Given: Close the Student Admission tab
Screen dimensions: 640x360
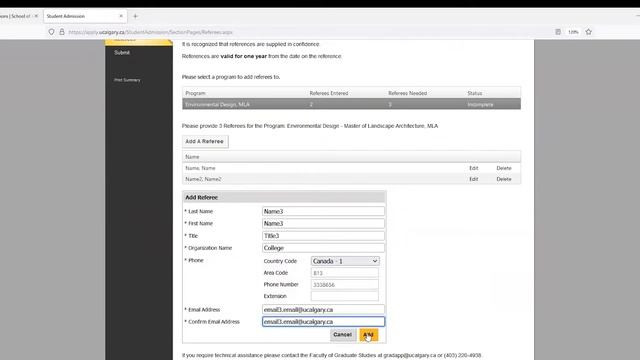Looking at the screenshot, I should pos(121,16).
